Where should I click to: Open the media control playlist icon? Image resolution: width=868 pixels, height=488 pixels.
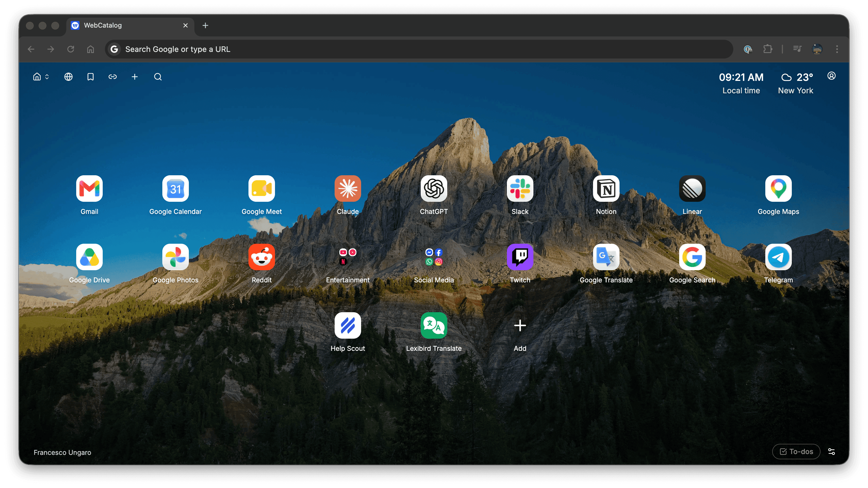[x=797, y=49]
